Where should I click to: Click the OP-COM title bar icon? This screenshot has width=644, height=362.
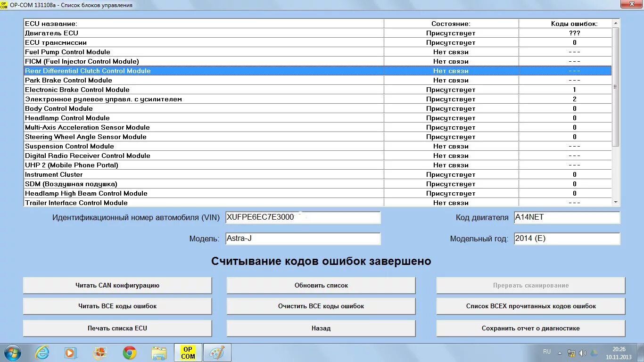click(x=4, y=5)
